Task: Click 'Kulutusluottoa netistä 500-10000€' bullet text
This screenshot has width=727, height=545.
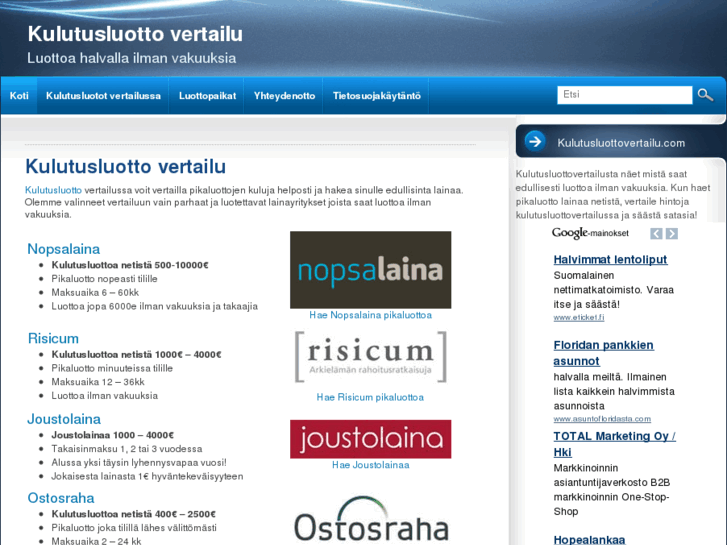Action: coord(130,265)
